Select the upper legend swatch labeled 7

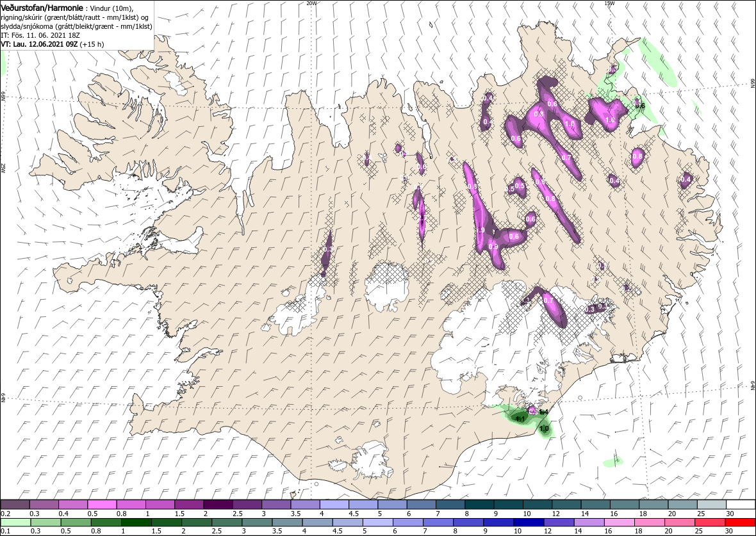451,504
